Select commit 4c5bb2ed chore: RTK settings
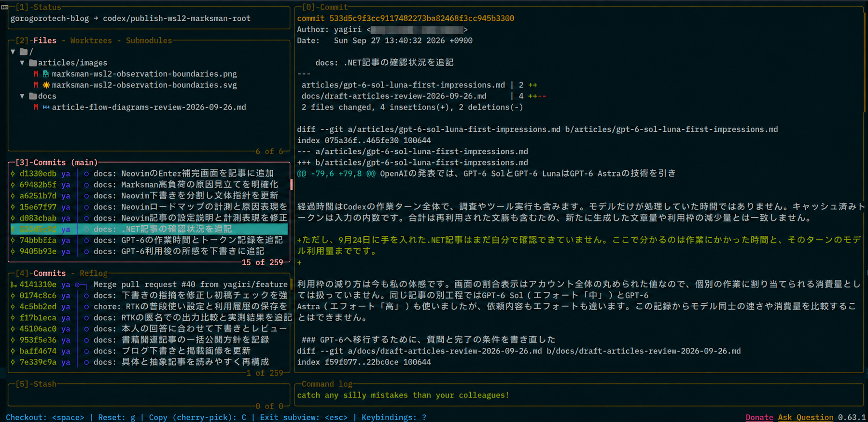This screenshot has width=868, height=422. click(x=149, y=307)
